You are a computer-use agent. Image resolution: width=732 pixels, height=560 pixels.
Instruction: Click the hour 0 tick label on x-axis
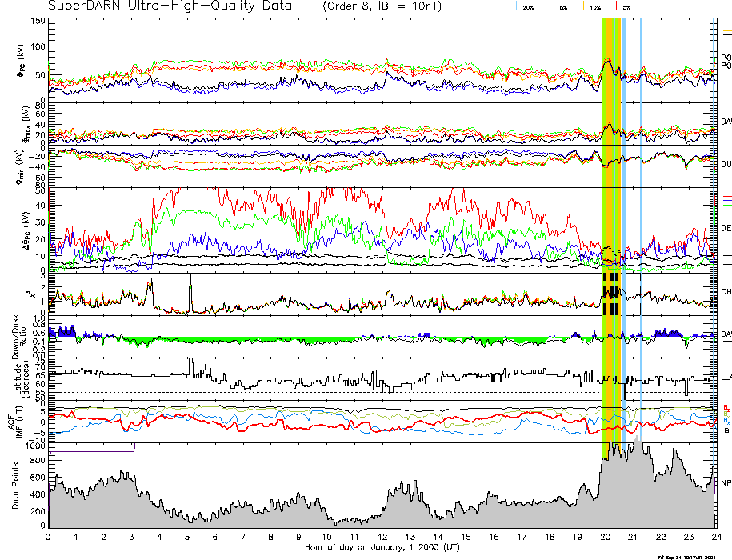click(49, 537)
